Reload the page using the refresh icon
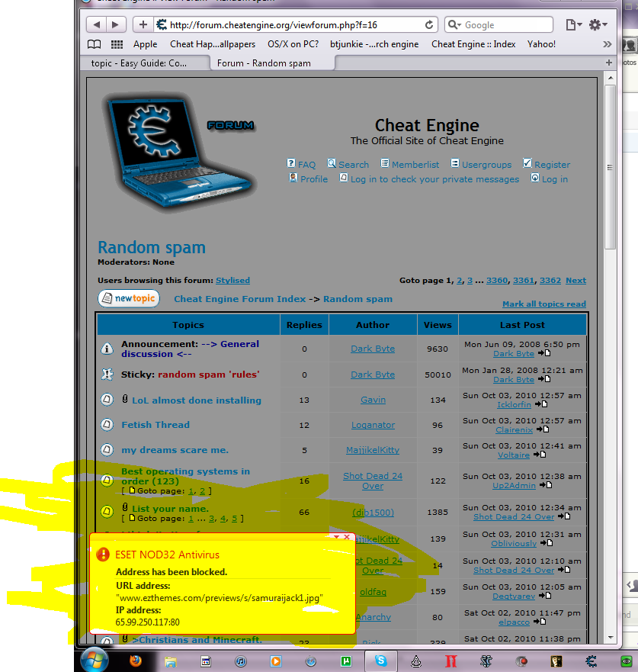 pyautogui.click(x=428, y=25)
